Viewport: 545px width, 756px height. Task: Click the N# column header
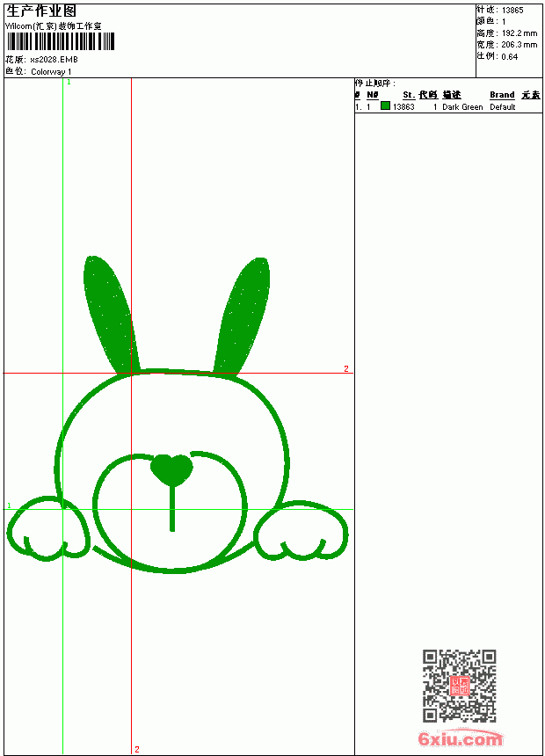click(373, 95)
